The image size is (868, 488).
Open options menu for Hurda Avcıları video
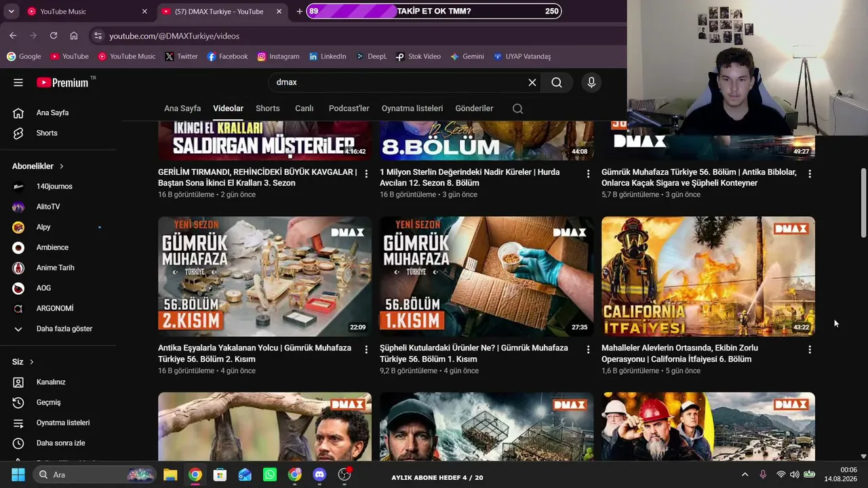[588, 174]
